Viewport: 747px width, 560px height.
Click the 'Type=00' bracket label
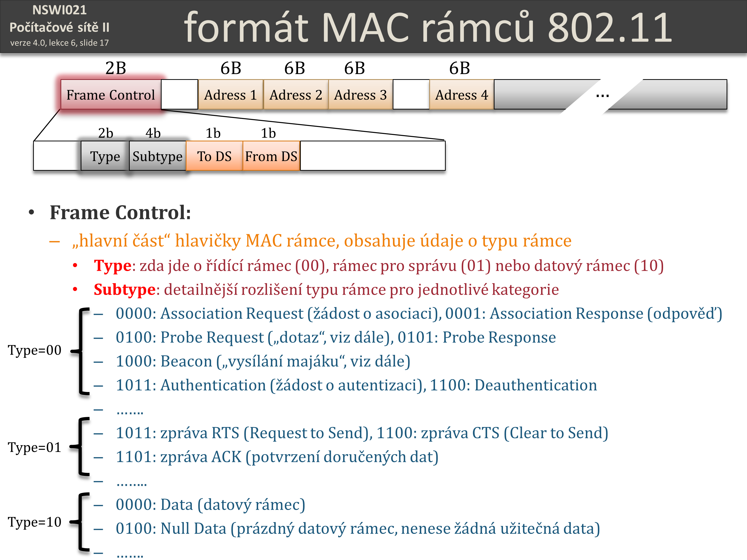tap(35, 350)
